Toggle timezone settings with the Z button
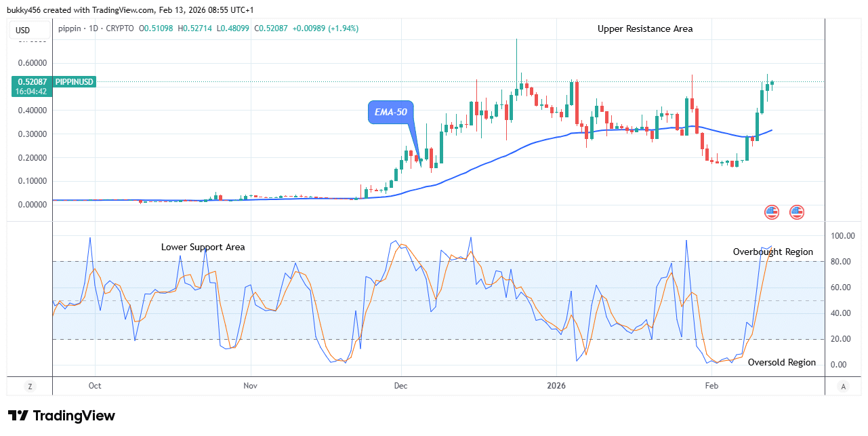Screen dimensions: 868x436 click(x=29, y=385)
